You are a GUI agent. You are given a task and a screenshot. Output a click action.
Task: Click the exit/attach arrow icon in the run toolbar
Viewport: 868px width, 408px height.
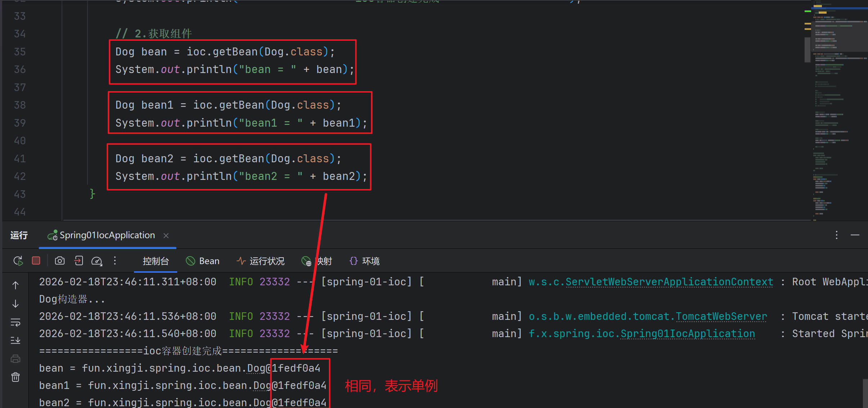coord(79,261)
